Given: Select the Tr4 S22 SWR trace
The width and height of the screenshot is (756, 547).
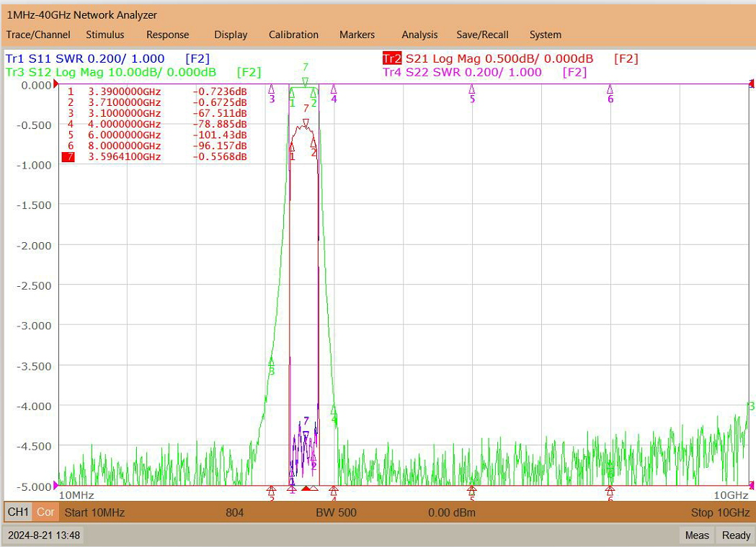Looking at the screenshot, I should click(x=462, y=72).
